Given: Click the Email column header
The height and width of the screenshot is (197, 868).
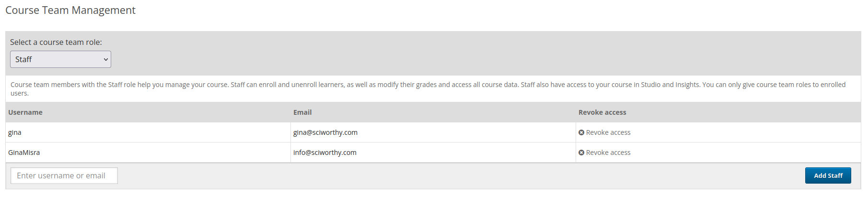Looking at the screenshot, I should click(302, 112).
